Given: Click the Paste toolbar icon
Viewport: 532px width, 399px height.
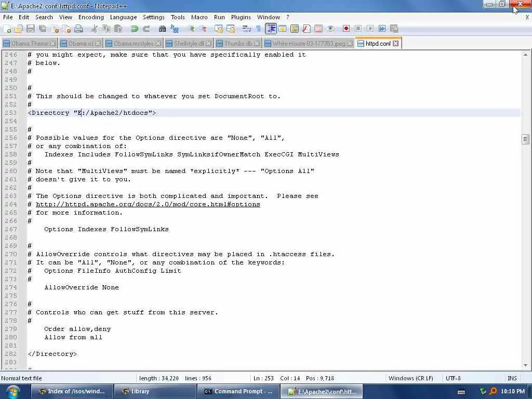Looking at the screenshot, I should click(118, 29).
